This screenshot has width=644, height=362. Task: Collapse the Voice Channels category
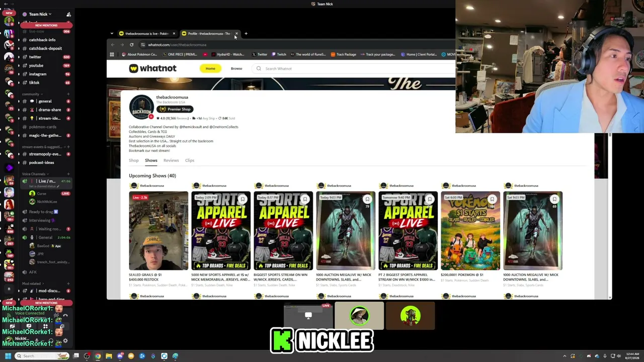pos(34,174)
